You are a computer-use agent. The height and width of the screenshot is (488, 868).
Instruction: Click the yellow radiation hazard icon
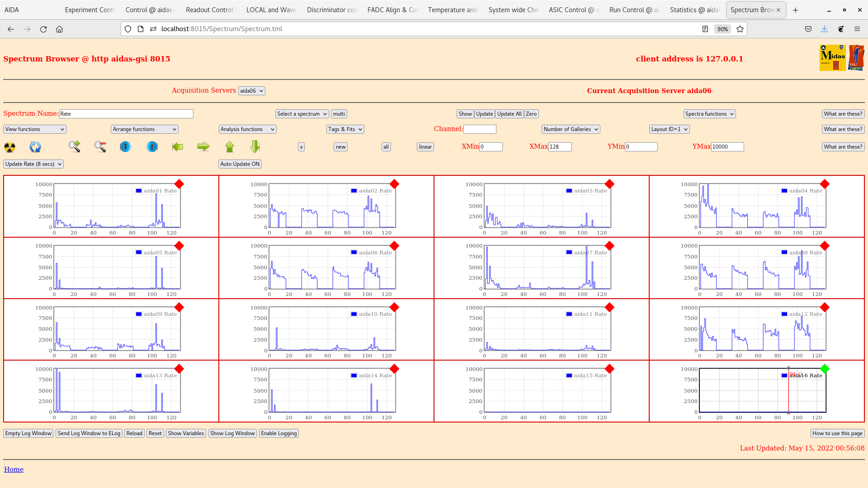9,147
